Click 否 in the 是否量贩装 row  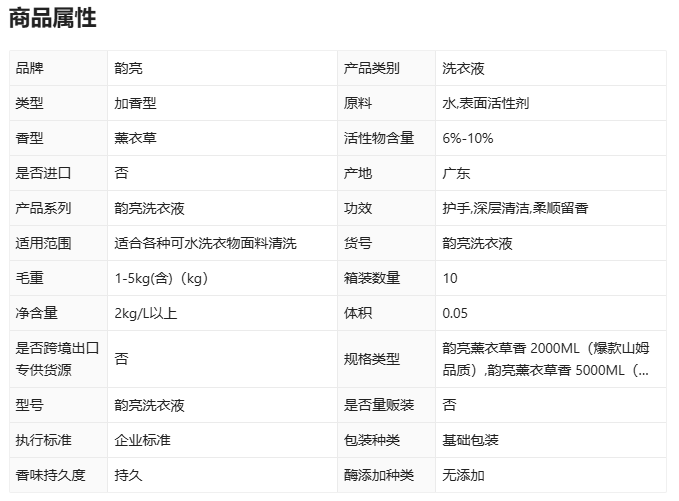(x=449, y=405)
